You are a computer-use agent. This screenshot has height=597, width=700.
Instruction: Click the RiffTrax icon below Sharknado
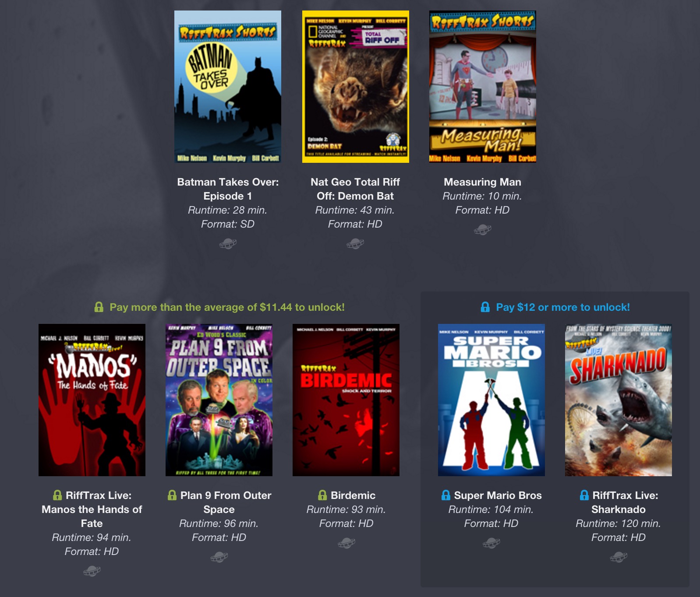pyautogui.click(x=619, y=557)
